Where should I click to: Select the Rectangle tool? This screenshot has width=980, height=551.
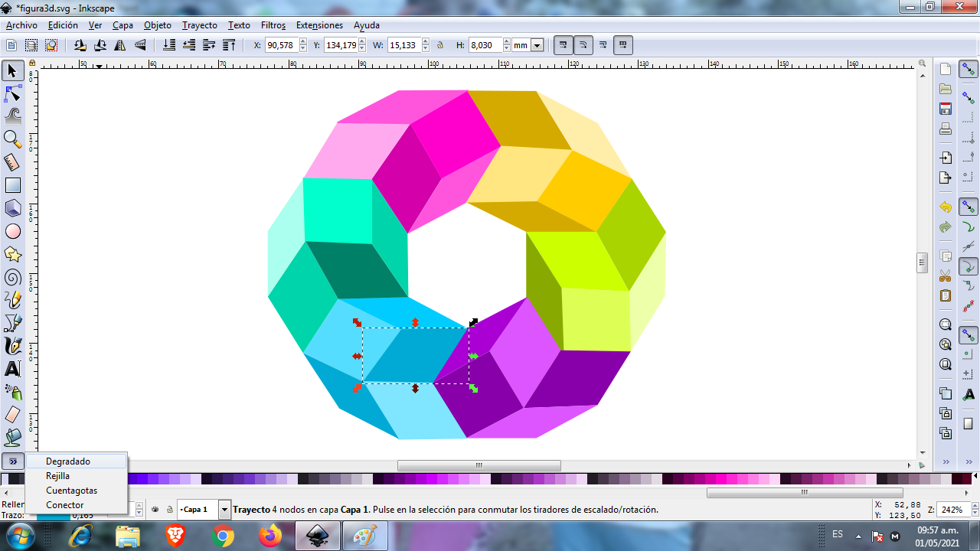(12, 185)
